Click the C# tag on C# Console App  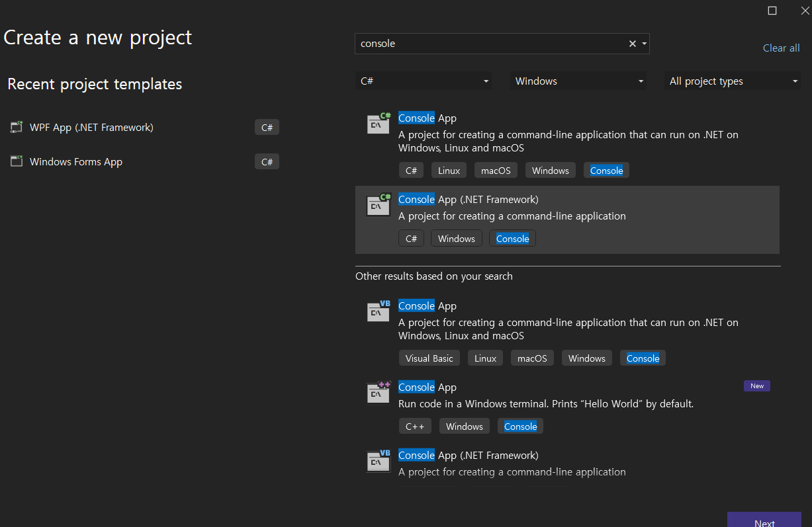coord(411,170)
